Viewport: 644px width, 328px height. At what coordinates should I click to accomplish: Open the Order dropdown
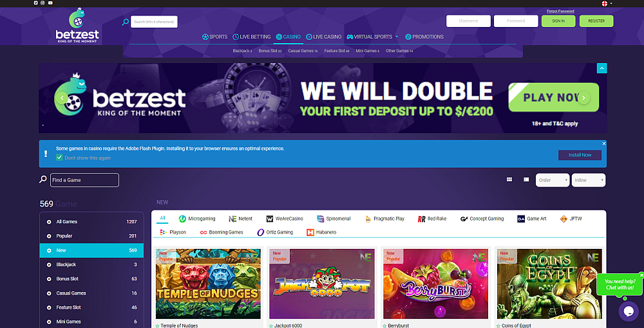pos(553,180)
